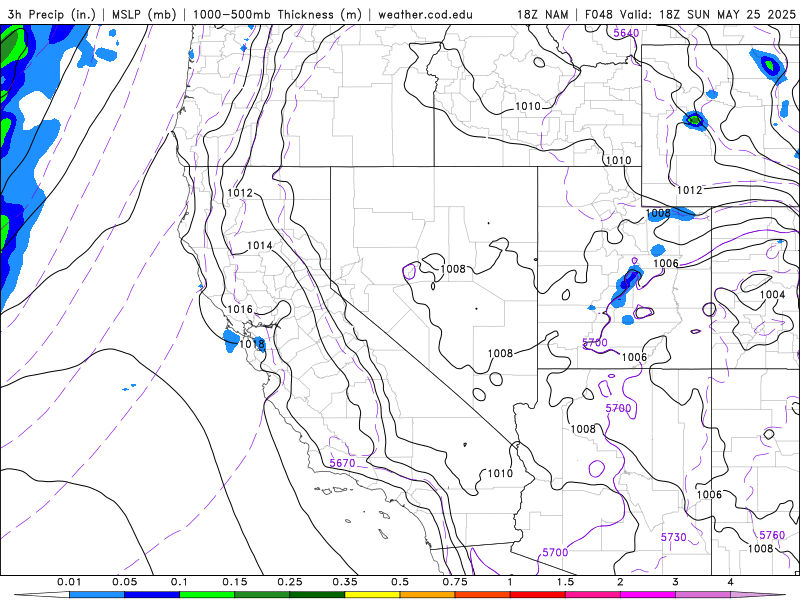800x600 pixels.
Task: Select the yellow 0.35 legend color swatch
Action: click(x=372, y=595)
